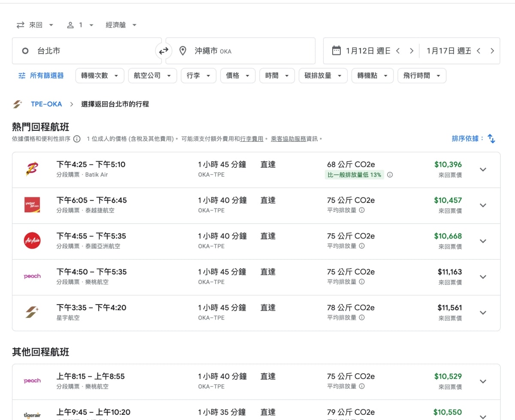Image resolution: width=515 pixels, height=420 pixels.
Task: Open the 飛行時間 filter dropdown
Action: click(422, 76)
